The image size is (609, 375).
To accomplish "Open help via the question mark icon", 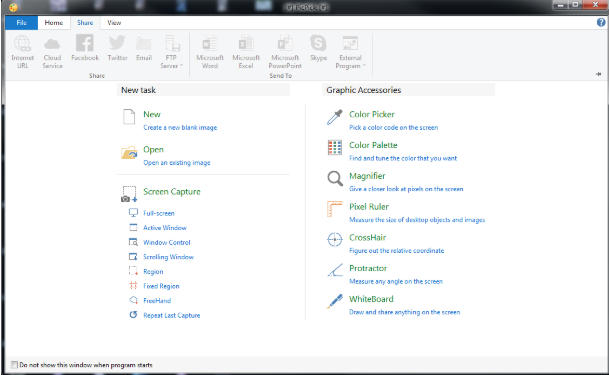I will pos(601,23).
